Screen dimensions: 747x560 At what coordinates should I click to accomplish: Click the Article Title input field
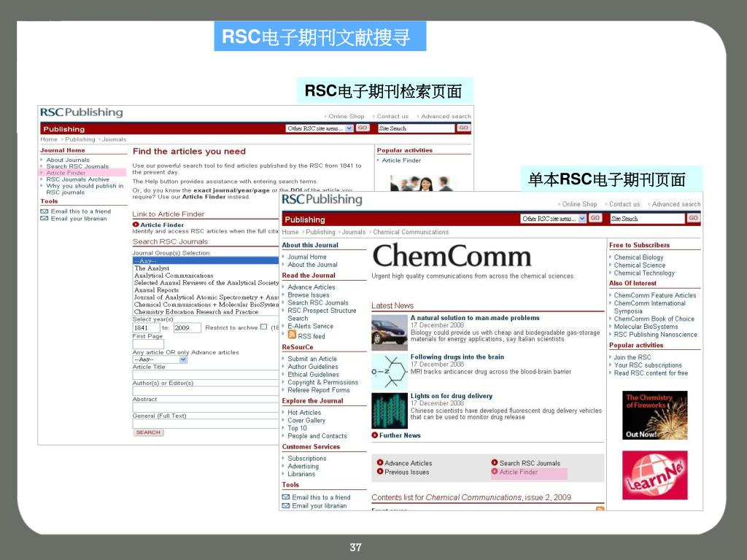(x=205, y=376)
